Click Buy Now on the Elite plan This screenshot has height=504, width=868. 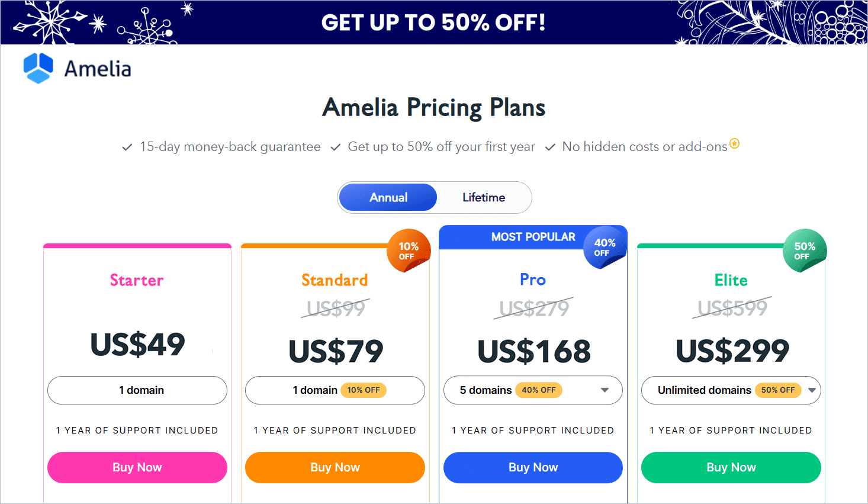click(x=731, y=467)
